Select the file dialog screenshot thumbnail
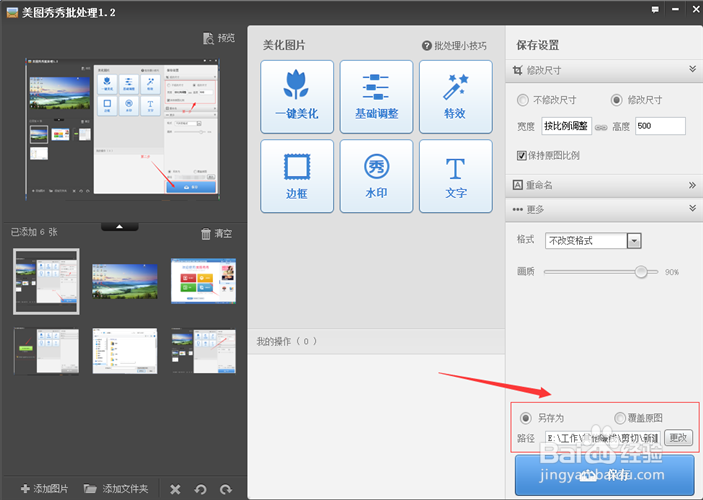703x500 pixels. (125, 351)
